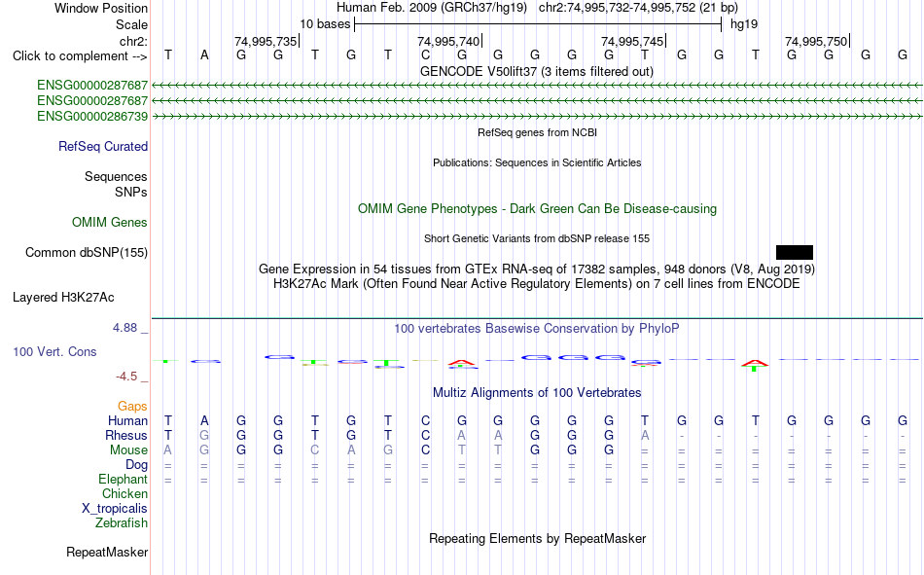Click the C base in the reference sequence
The height and width of the screenshot is (575, 924).
[425, 55]
